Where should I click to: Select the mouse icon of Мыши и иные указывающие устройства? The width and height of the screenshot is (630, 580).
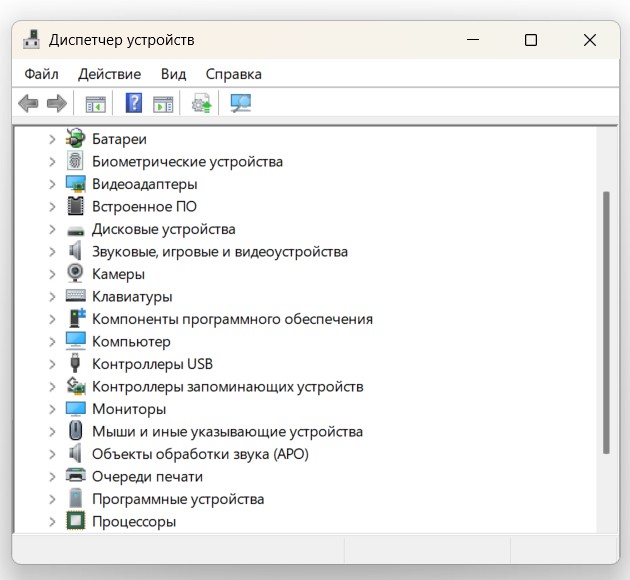pos(76,431)
